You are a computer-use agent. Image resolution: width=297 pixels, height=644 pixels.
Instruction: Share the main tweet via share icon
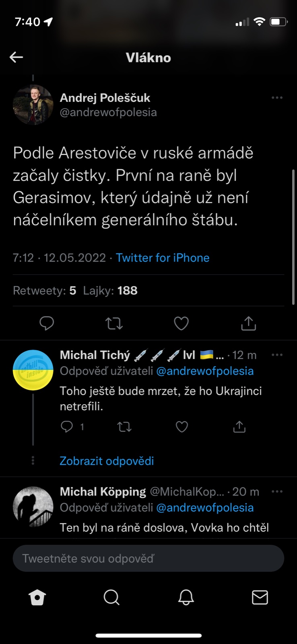click(248, 323)
